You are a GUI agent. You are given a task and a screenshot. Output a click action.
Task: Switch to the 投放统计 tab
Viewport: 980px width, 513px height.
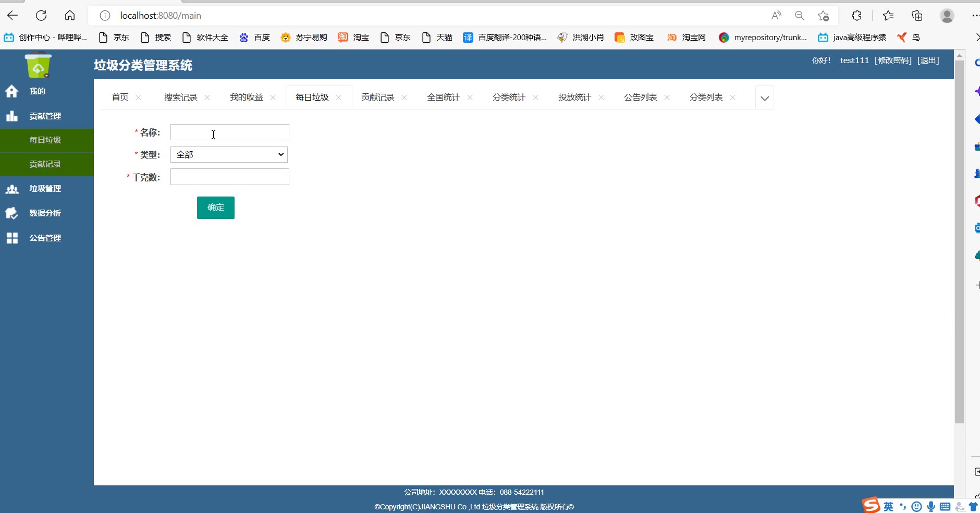(x=574, y=97)
